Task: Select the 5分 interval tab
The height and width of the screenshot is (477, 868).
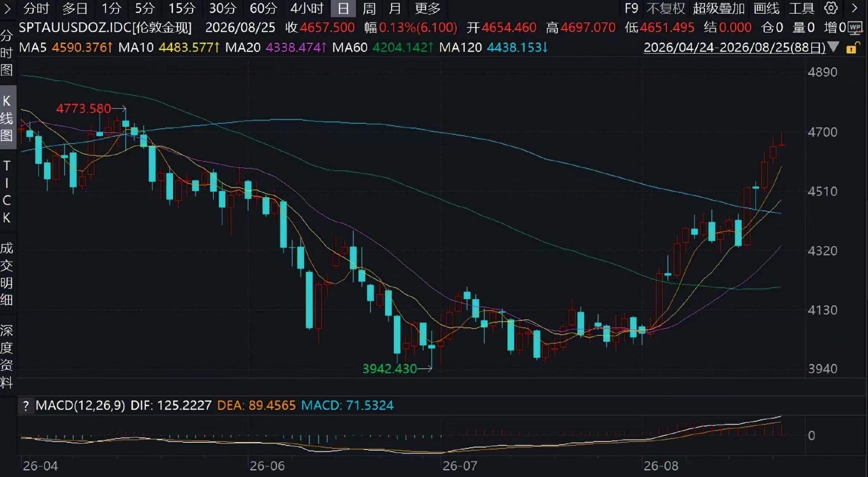Action: (x=145, y=8)
